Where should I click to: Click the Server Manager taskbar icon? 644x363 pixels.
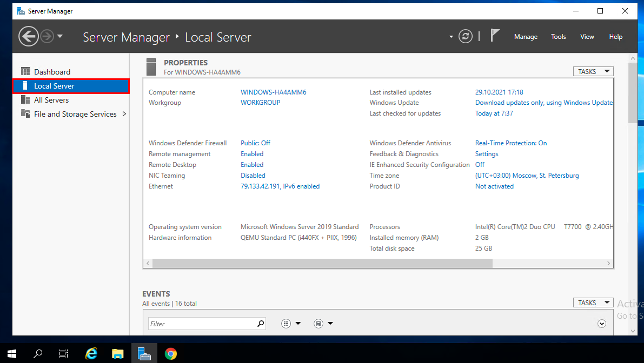144,354
